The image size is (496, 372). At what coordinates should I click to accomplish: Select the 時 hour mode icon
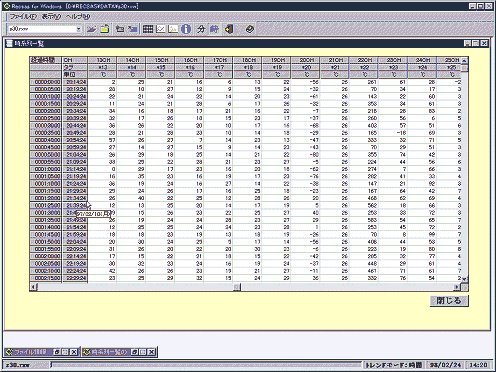[214, 29]
